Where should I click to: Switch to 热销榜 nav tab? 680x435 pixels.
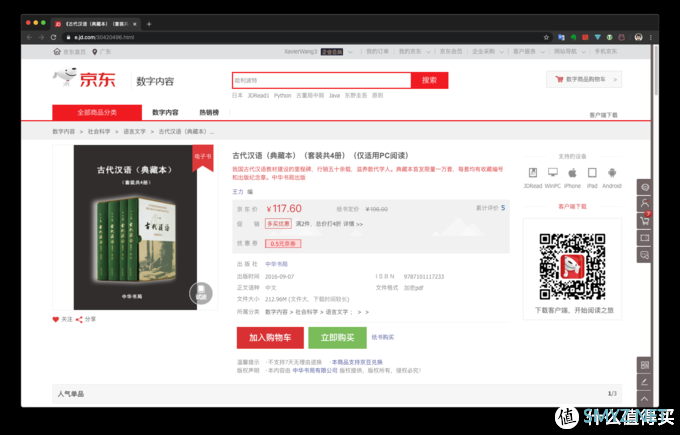(209, 112)
